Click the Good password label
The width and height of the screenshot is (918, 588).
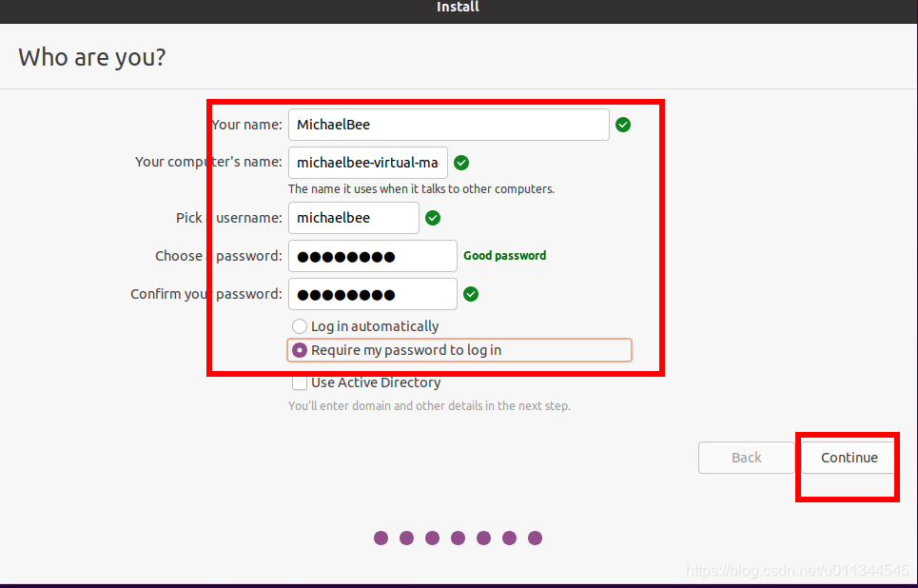[505, 256]
